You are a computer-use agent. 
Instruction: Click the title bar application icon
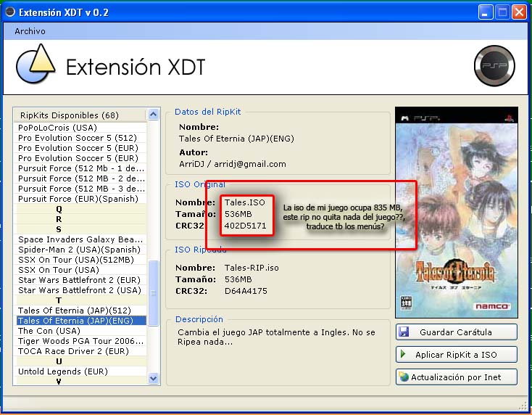click(10, 12)
